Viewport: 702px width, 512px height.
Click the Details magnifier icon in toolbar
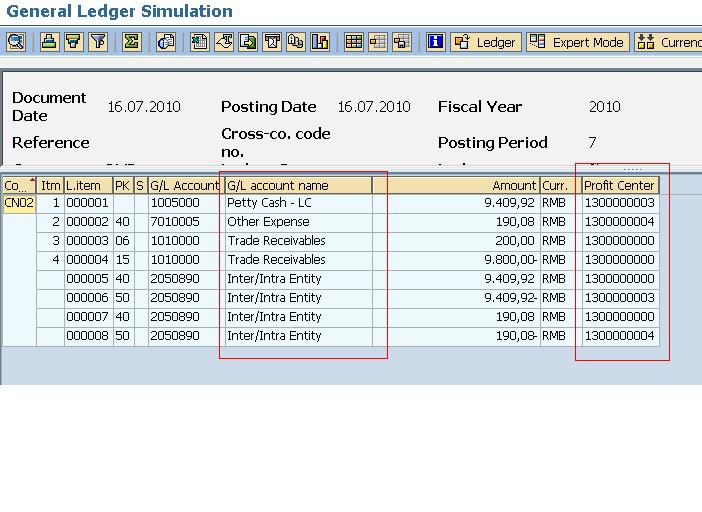16,42
